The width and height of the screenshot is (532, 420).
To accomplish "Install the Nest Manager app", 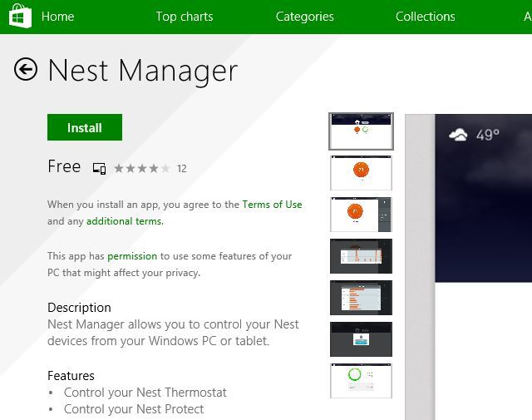I will point(85,127).
